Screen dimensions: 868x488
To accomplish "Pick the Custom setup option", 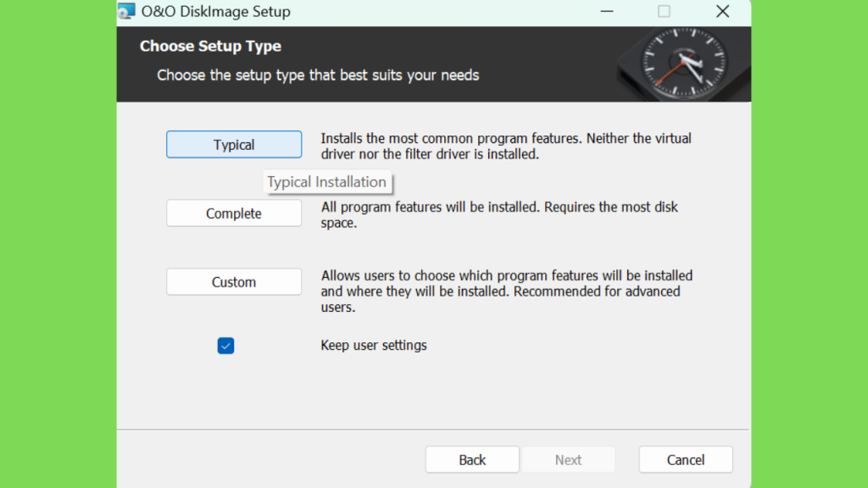I will pos(234,281).
